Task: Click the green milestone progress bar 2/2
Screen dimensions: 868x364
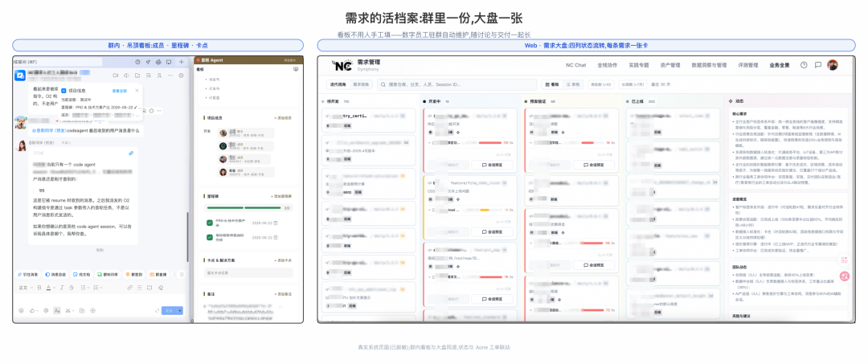Action: 242,208
